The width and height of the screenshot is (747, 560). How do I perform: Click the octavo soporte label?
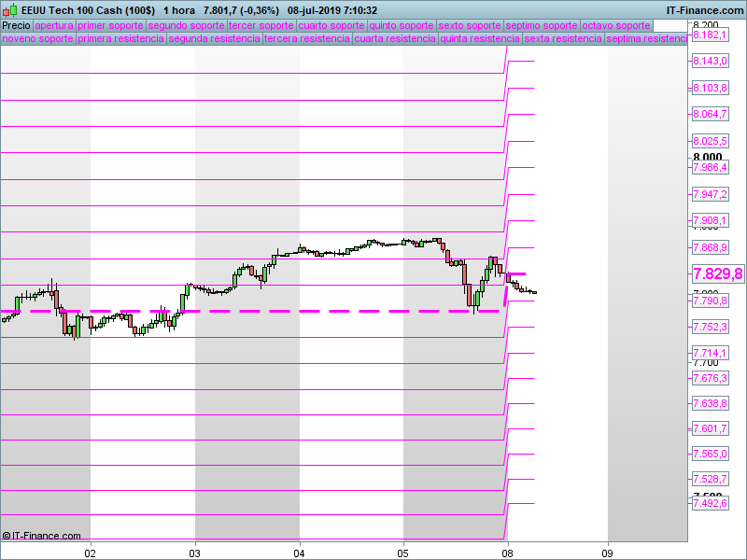pos(616,26)
